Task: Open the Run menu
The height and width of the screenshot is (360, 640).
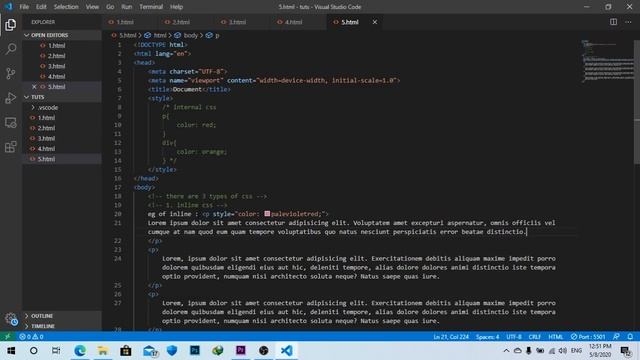Action: (127, 7)
